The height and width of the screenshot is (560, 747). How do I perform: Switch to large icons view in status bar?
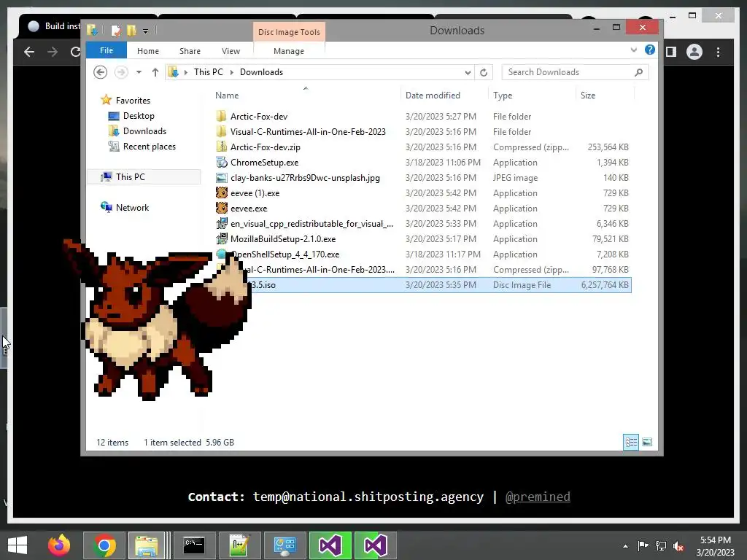tap(647, 442)
